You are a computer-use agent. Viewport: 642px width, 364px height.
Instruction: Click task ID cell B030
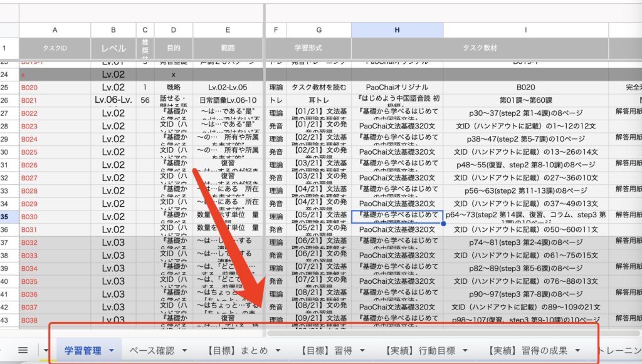click(x=29, y=217)
